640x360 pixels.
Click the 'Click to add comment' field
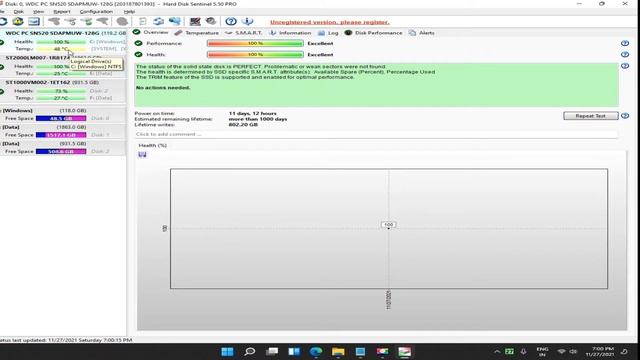coord(376,134)
